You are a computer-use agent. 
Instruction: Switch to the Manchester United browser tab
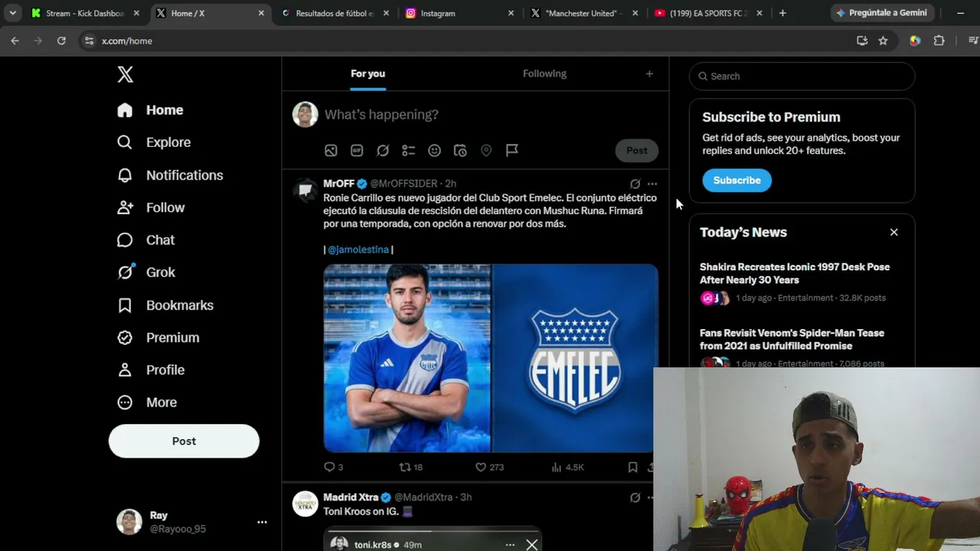coord(584,13)
